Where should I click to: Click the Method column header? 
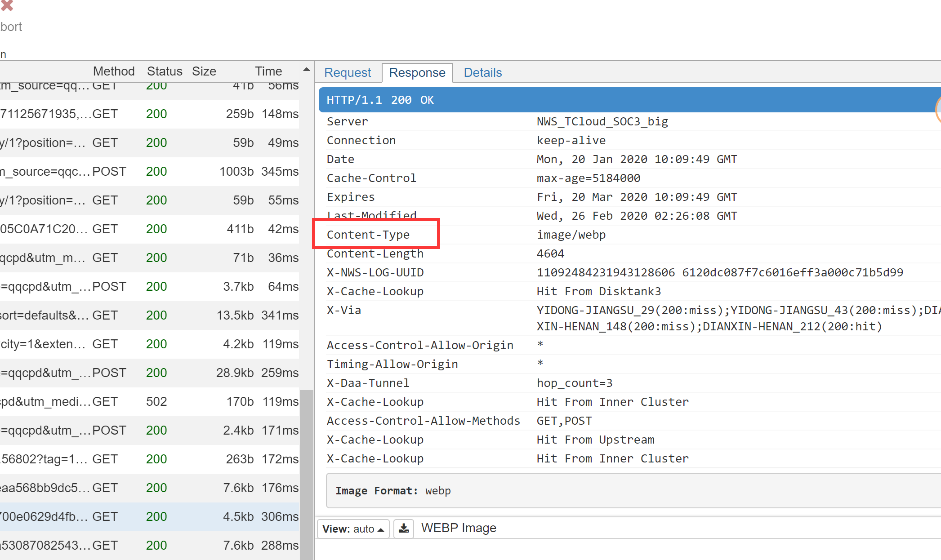tap(114, 71)
